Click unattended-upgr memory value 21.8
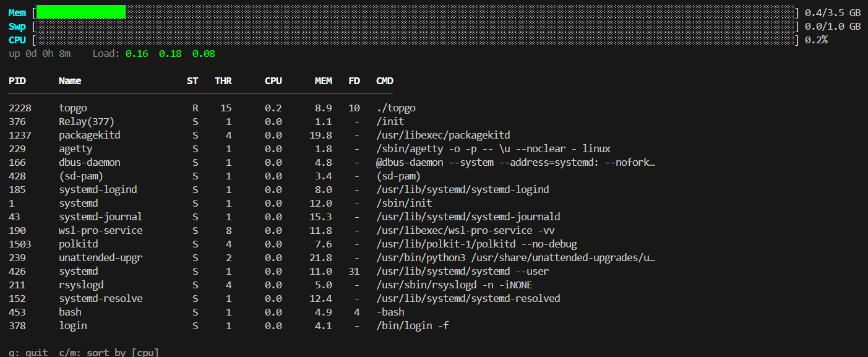 tap(321, 258)
